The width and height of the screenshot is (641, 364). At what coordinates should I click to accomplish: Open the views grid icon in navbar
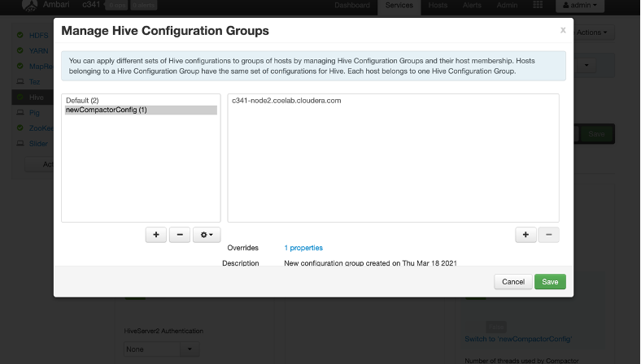click(538, 5)
